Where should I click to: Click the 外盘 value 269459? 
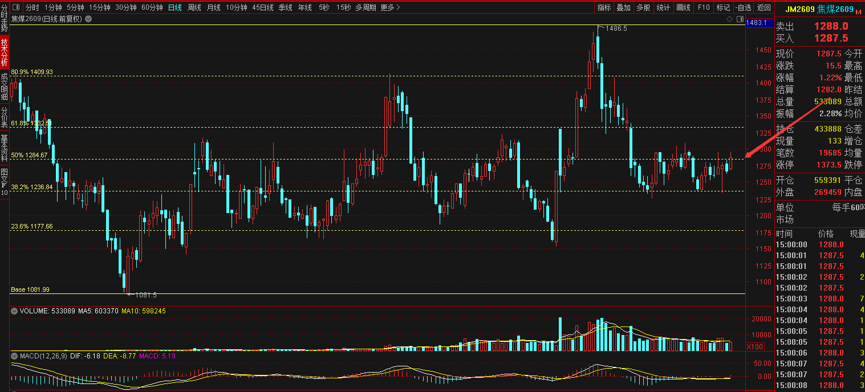pos(827,191)
